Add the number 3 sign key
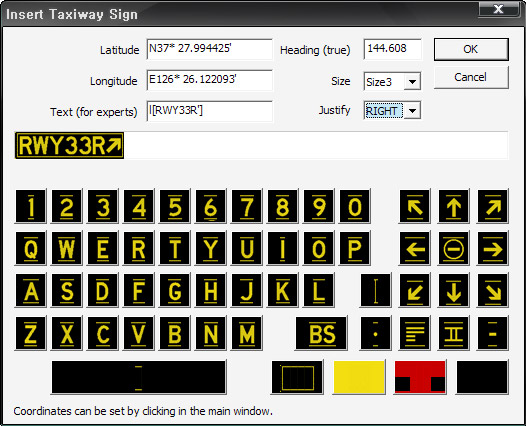This screenshot has height=426, width=526. click(x=103, y=206)
